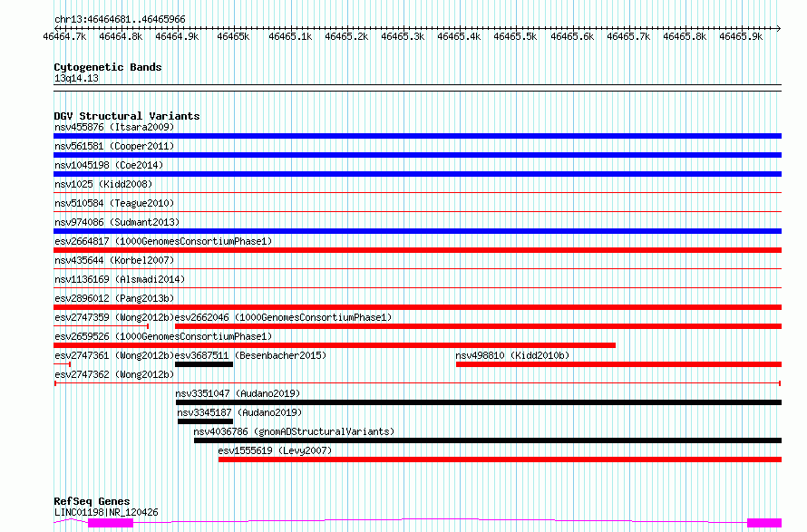
Task: Open variant nsv3351047 (Audano2019) label
Action: tap(238, 393)
